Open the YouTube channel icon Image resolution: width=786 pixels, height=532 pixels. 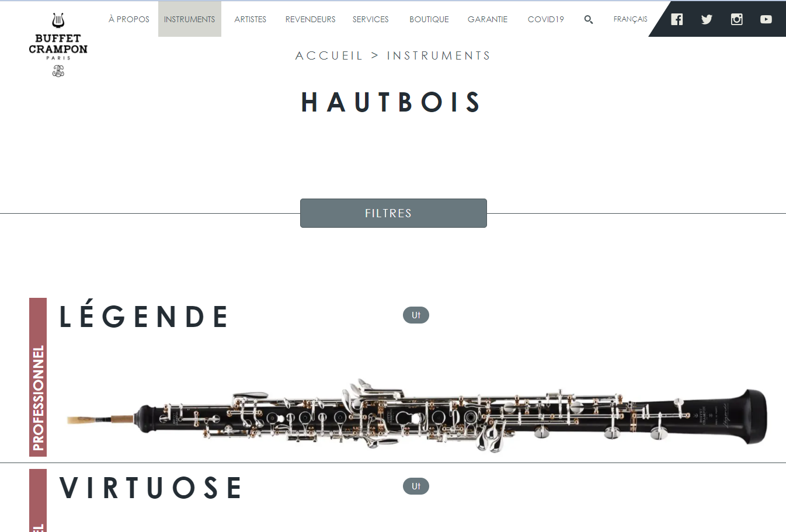tap(766, 19)
